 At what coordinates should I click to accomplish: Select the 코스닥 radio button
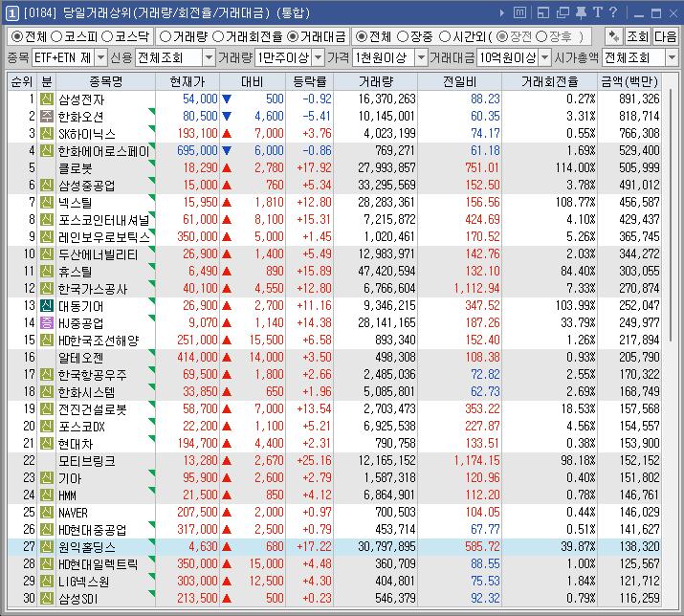(107, 36)
